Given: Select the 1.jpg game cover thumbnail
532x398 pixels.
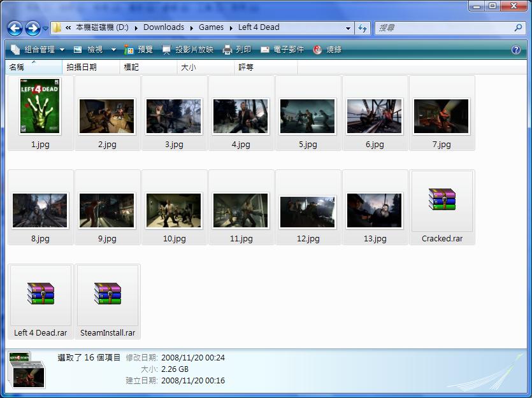Looking at the screenshot, I should click(41, 107).
